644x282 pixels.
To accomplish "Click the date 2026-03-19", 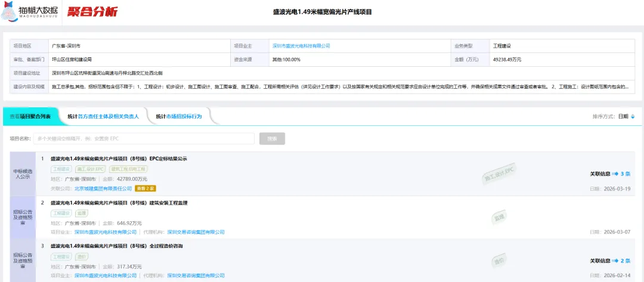I will [617, 189].
